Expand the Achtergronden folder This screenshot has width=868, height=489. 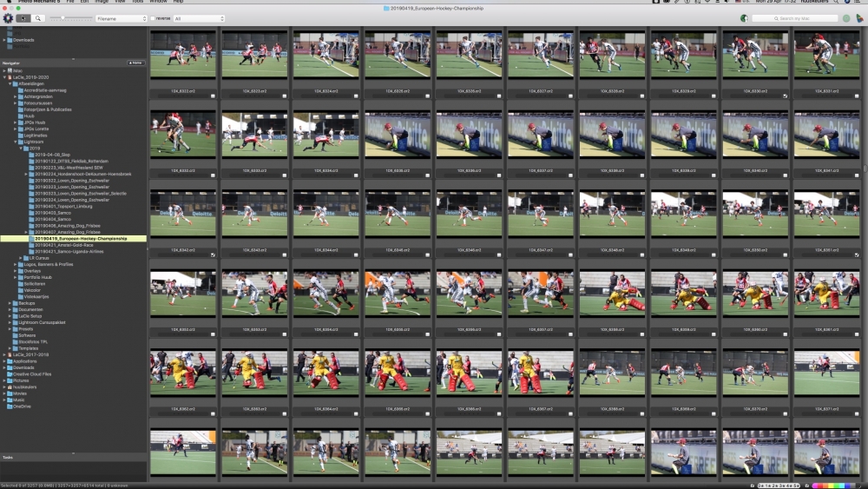pos(15,97)
